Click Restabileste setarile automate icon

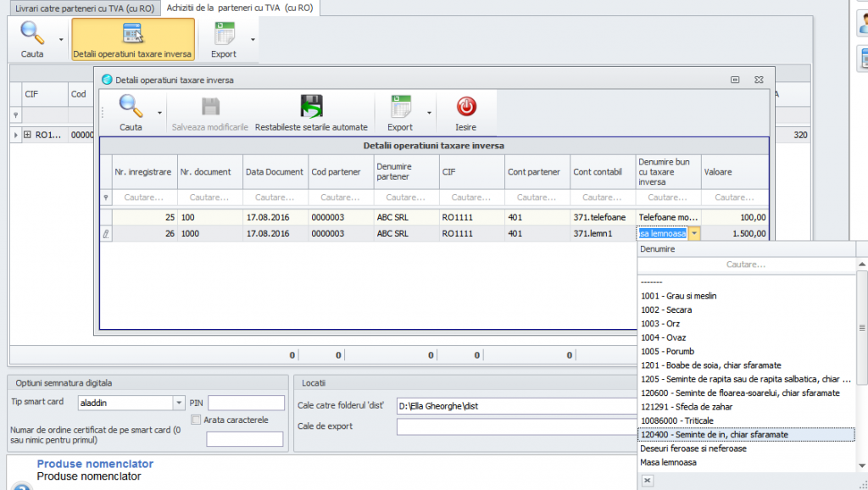[311, 106]
